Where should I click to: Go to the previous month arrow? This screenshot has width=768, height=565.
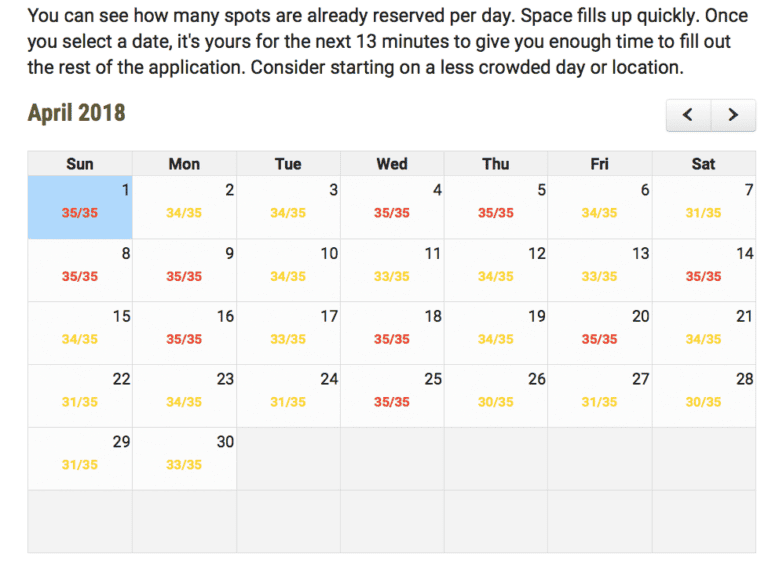pyautogui.click(x=688, y=115)
